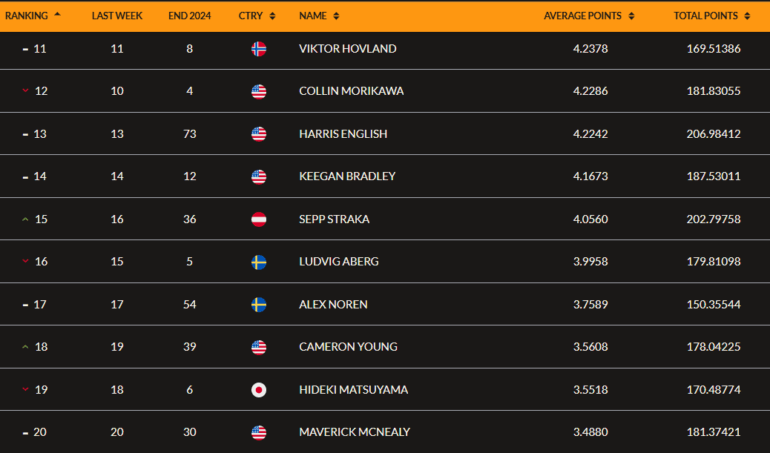Click Austria flag in Sepp Straka row
770x453 pixels.
tap(259, 219)
